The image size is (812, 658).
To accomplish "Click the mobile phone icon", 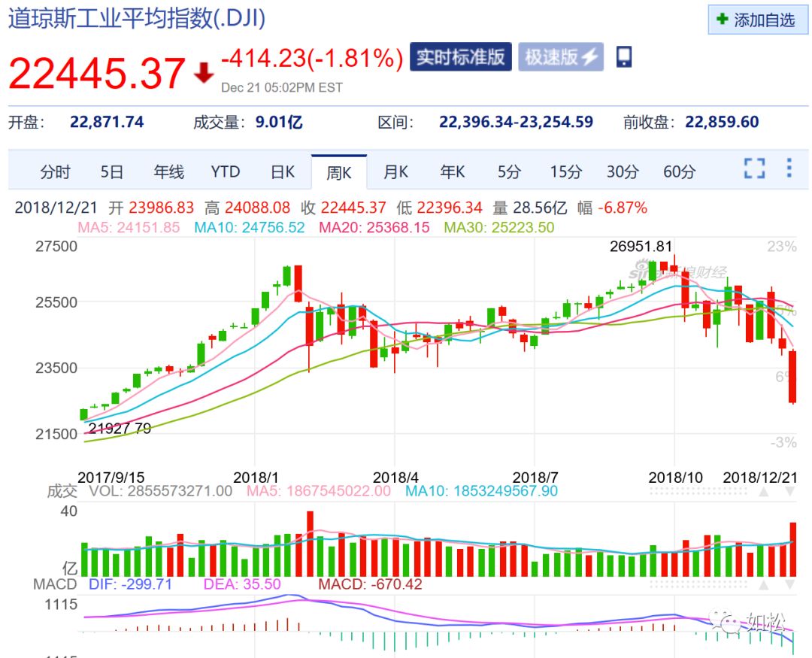I will [x=623, y=57].
